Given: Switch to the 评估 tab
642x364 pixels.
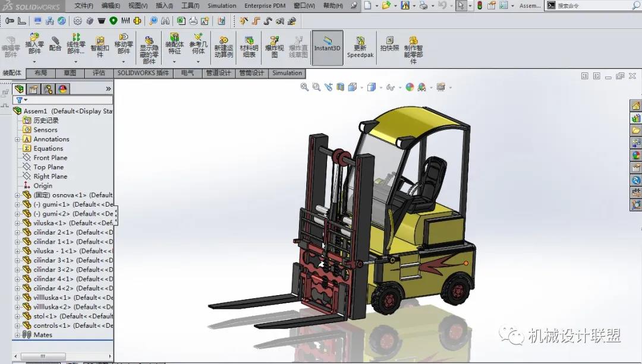Looking at the screenshot, I should coord(99,73).
